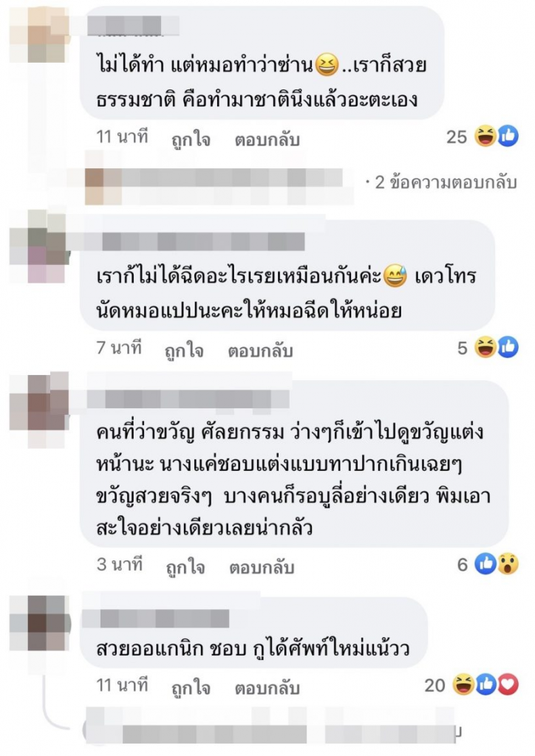Click ตอบกลับ on the 3 นาที comment
This screenshot has width=535, height=756.
(x=262, y=567)
